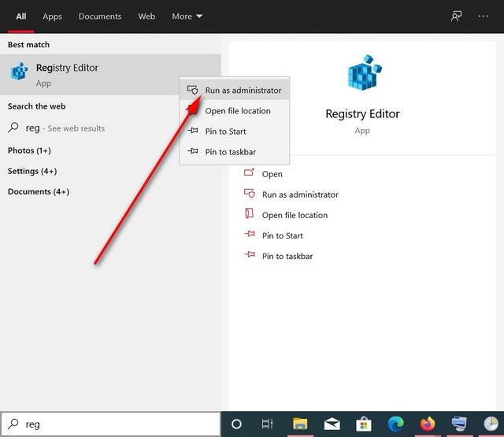Open the Documents search tab
Viewport: 504px width, 437px height.
[100, 17]
